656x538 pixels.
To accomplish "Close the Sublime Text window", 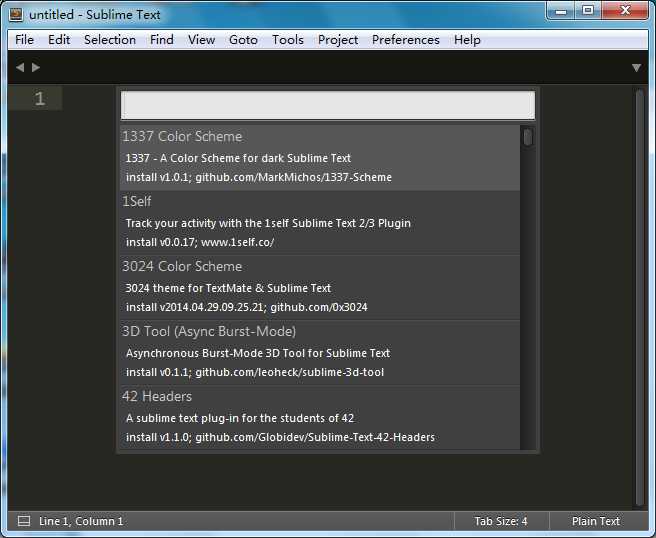I will pos(625,10).
